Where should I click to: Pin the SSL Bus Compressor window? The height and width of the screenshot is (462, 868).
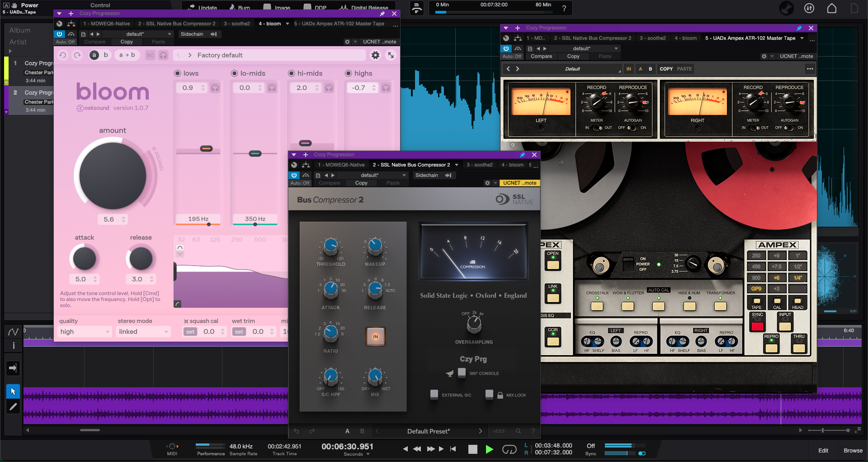[523, 155]
